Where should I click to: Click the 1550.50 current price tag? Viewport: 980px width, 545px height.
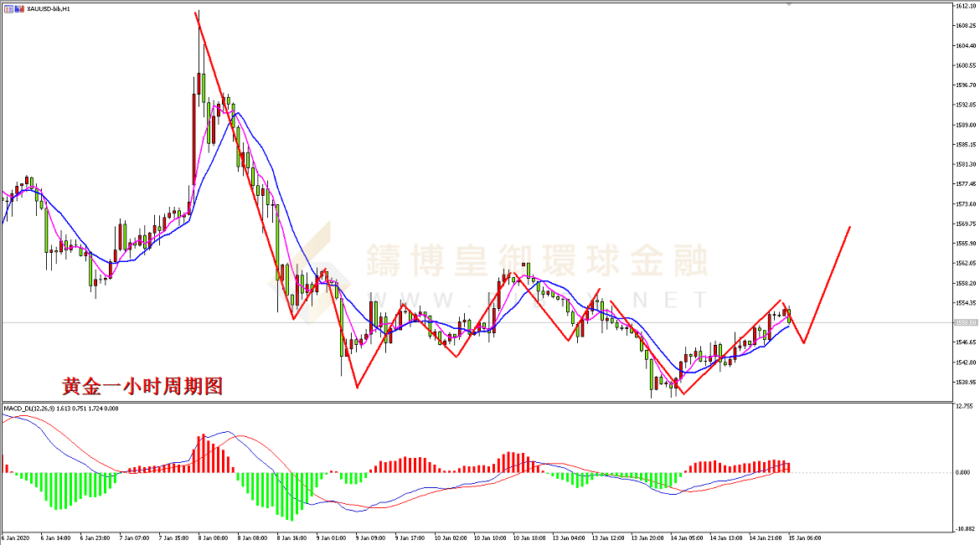click(x=965, y=323)
